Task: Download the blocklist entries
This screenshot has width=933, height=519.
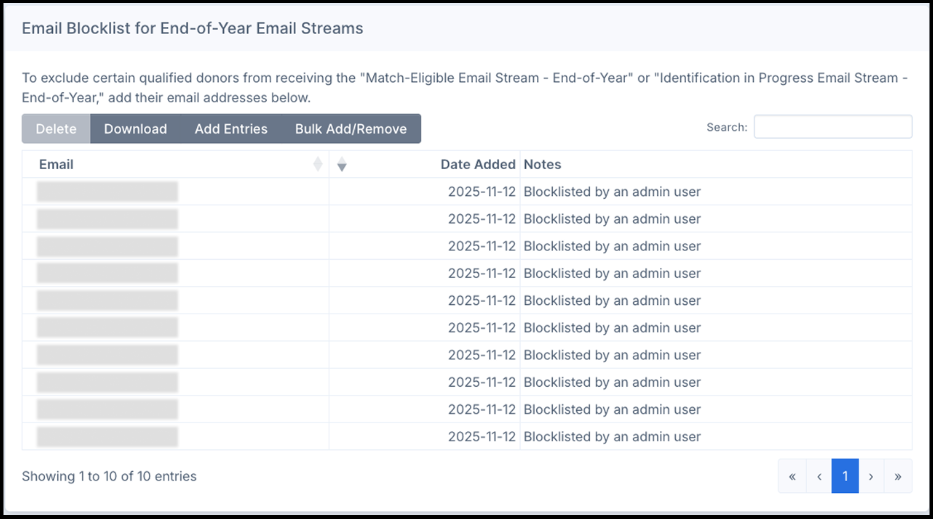Action: click(x=135, y=129)
